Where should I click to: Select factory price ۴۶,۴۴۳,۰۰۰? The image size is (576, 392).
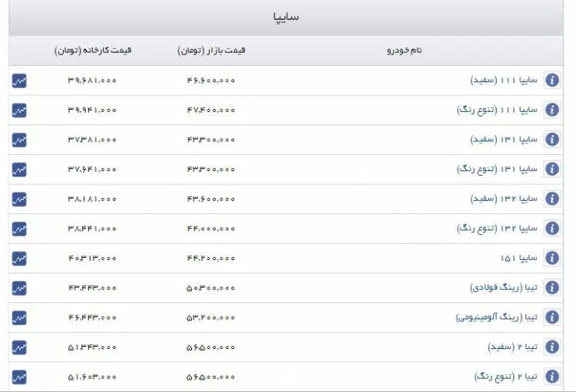coord(92,318)
